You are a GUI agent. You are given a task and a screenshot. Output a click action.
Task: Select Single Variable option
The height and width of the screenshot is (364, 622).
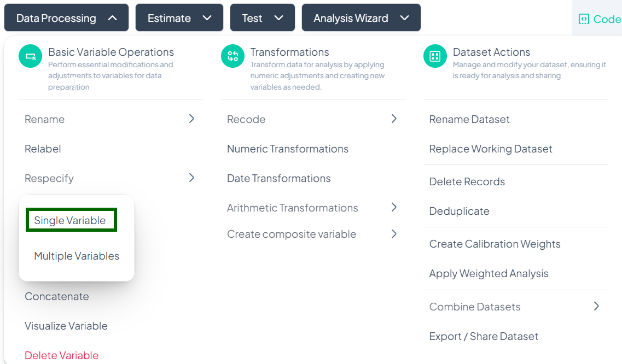[70, 220]
